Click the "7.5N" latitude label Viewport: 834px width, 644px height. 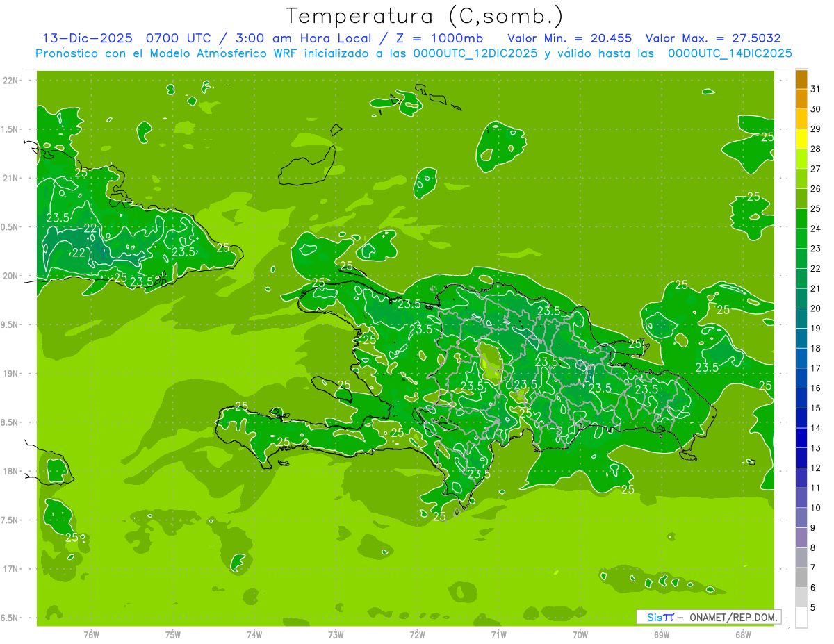click(10, 520)
